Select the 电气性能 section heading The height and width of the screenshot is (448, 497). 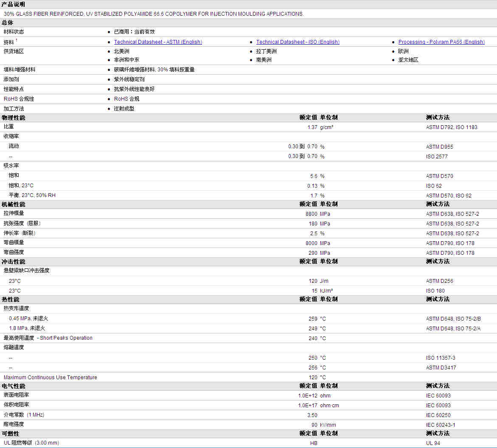pyautogui.click(x=13, y=386)
